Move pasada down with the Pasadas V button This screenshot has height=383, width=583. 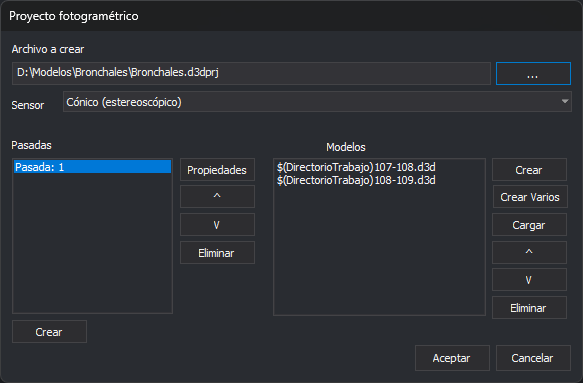click(217, 225)
